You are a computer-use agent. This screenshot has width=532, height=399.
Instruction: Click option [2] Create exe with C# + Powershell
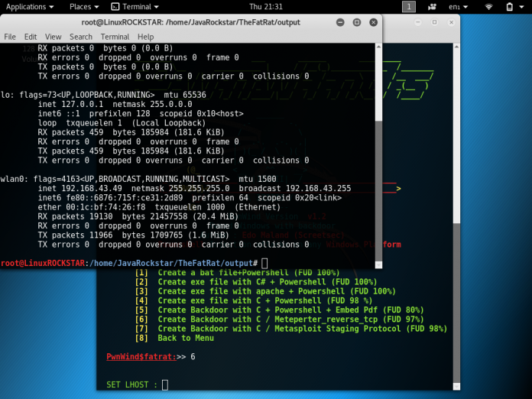256,282
